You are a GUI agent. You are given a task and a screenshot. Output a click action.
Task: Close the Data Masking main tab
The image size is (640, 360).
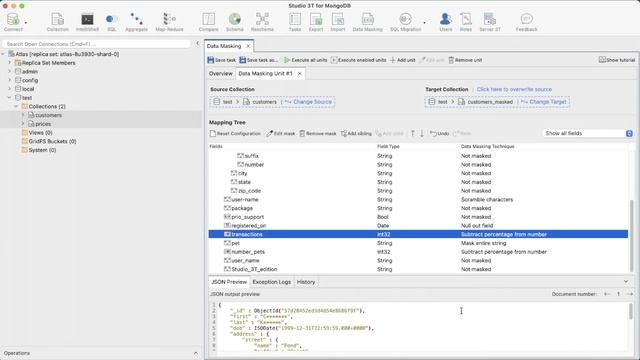pyautogui.click(x=248, y=46)
